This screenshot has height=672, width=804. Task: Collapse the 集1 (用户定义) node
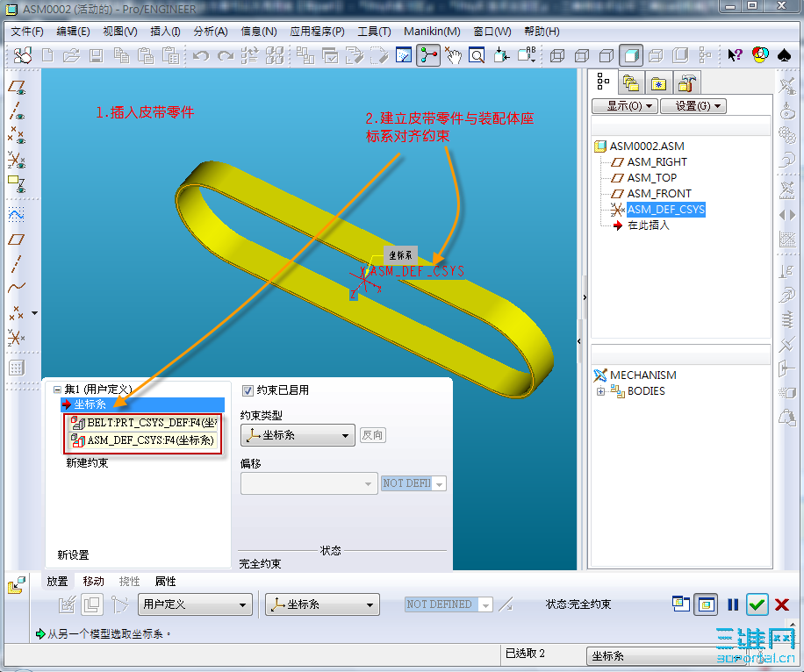[x=57, y=390]
